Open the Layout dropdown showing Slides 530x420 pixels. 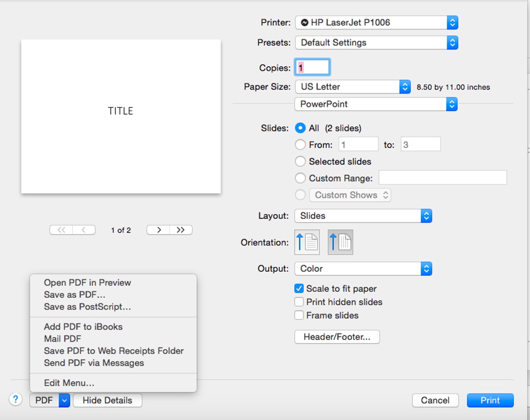[364, 216]
